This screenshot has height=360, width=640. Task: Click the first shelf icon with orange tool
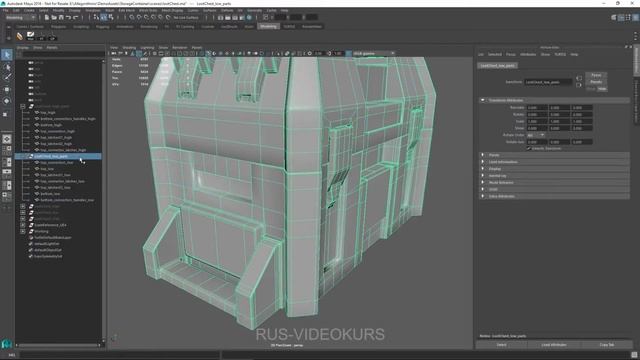click(x=20, y=36)
